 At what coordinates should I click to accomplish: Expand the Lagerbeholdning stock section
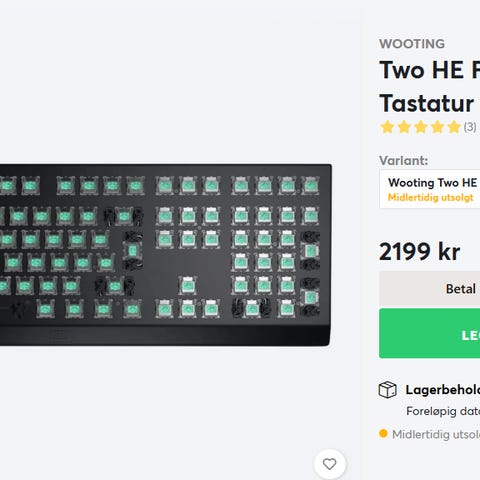443,390
